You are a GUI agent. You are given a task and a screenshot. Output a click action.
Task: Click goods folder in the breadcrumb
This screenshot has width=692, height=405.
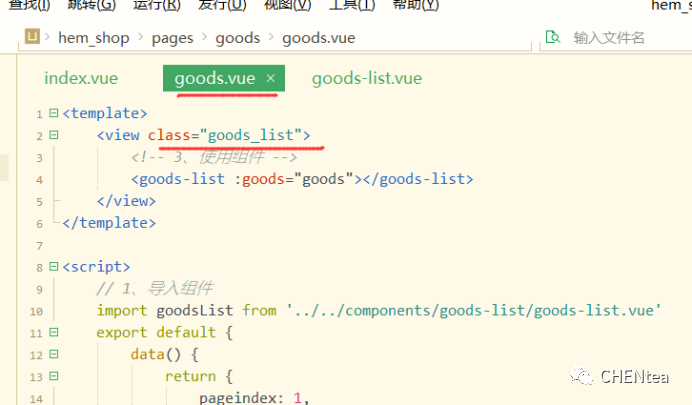pos(237,38)
